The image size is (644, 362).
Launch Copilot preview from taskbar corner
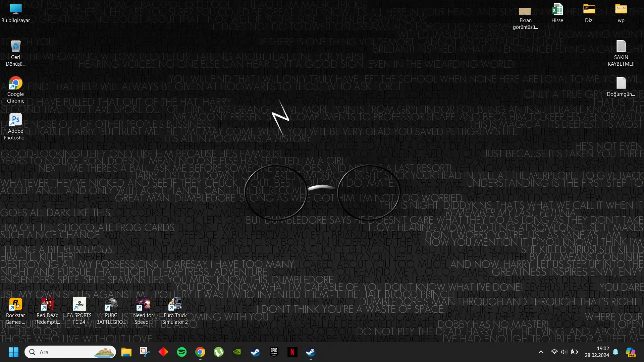click(x=631, y=352)
